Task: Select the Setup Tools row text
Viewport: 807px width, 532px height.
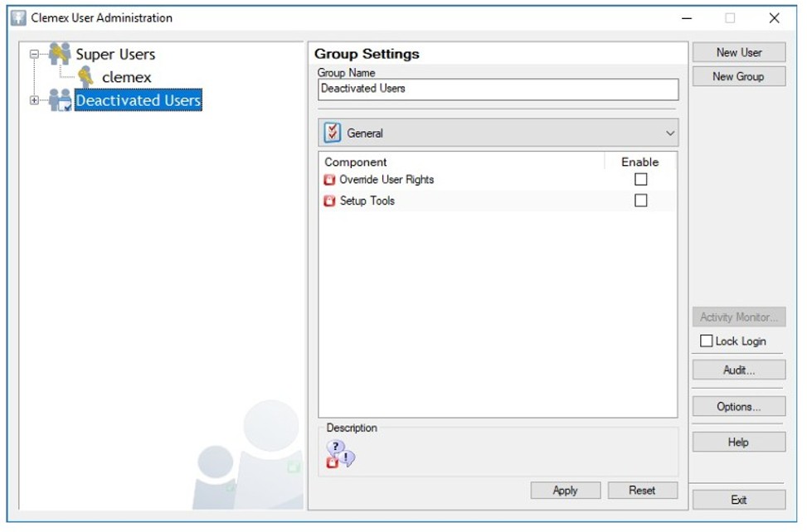Action: (367, 201)
